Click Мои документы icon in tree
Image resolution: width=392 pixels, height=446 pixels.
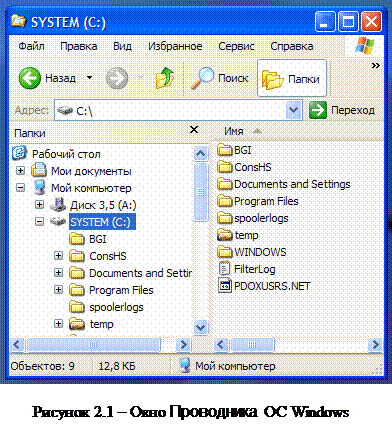(39, 170)
